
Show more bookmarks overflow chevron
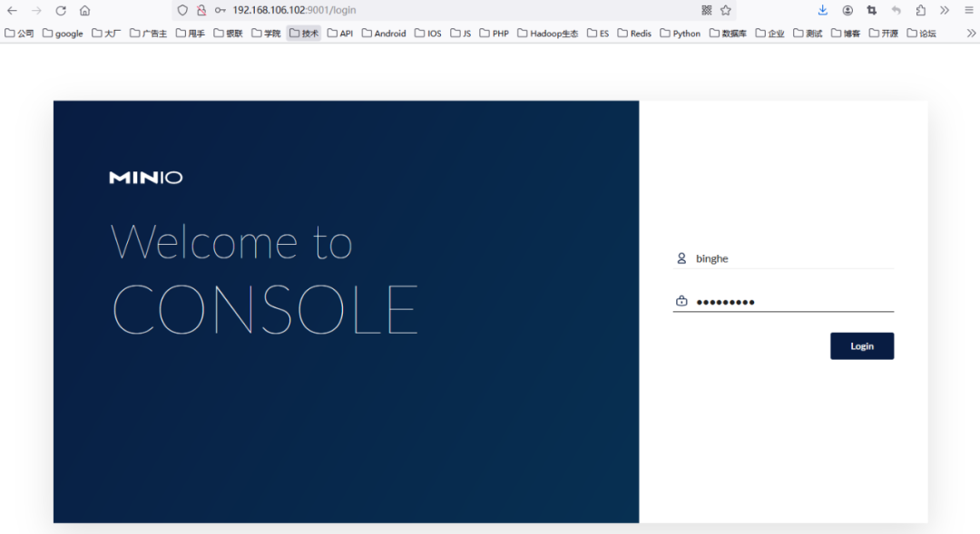coord(971,34)
